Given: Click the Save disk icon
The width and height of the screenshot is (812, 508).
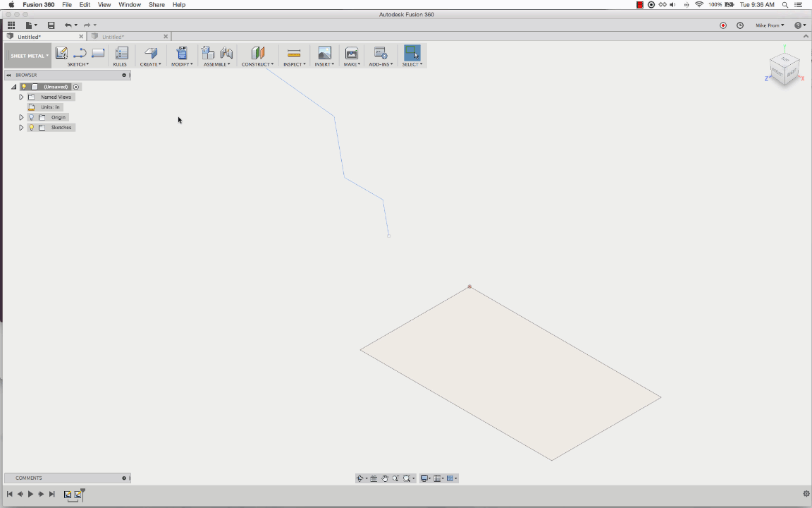Looking at the screenshot, I should (x=51, y=25).
